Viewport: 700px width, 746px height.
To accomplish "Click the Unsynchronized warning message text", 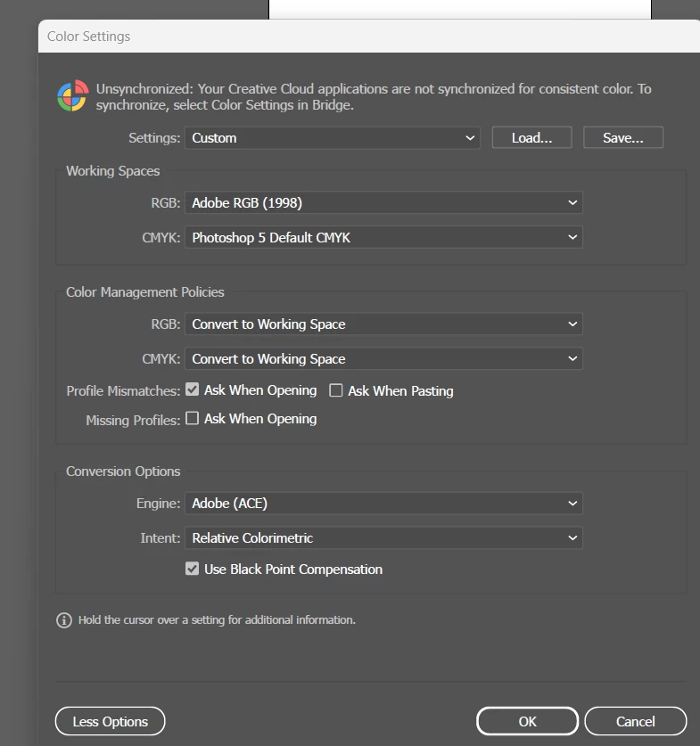I will (x=374, y=96).
